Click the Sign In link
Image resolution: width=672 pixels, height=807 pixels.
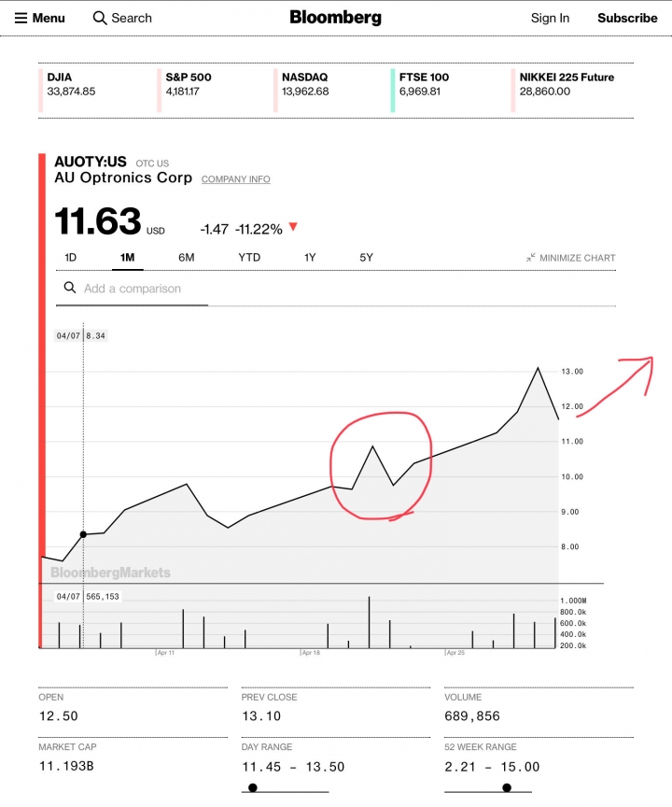[550, 18]
